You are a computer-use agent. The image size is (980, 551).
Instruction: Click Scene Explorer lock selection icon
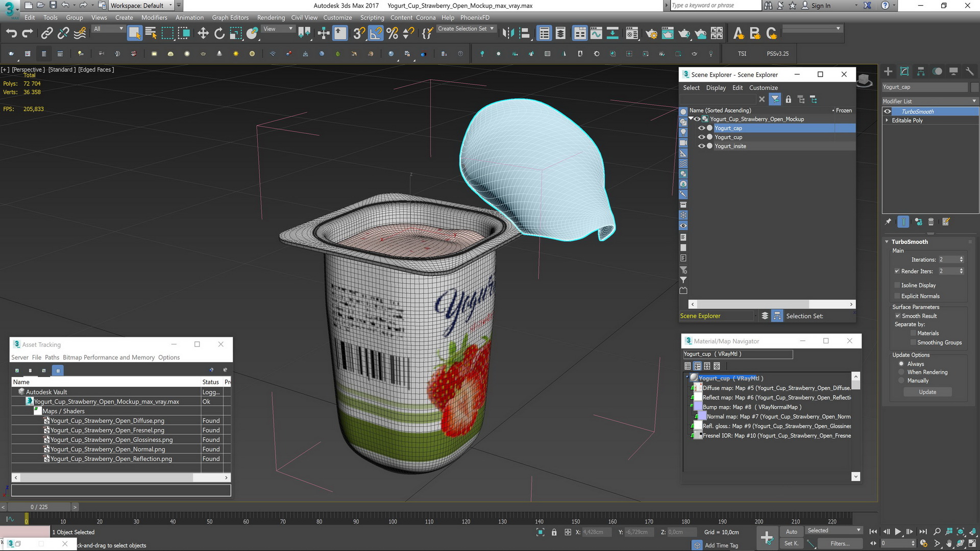788,99
